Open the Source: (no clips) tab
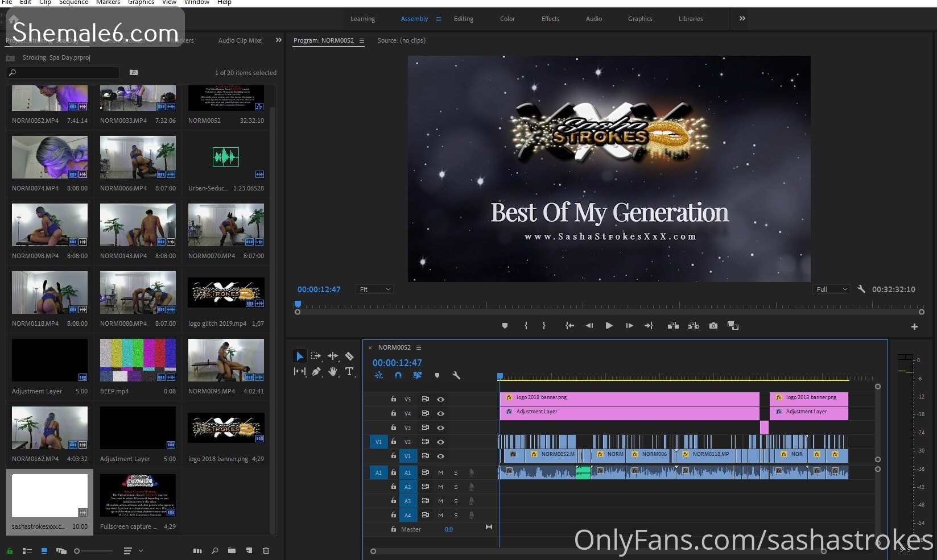 pyautogui.click(x=402, y=40)
